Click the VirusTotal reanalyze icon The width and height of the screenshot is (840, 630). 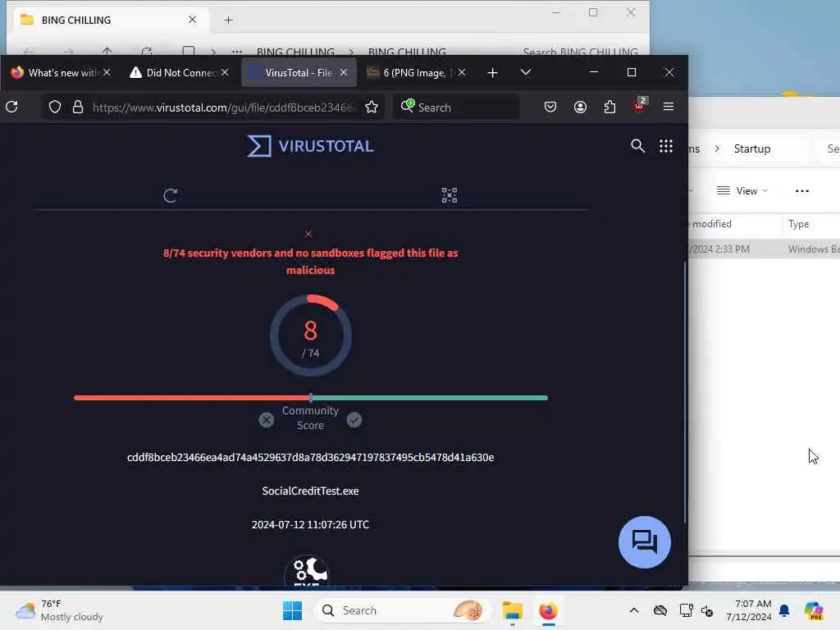point(171,195)
